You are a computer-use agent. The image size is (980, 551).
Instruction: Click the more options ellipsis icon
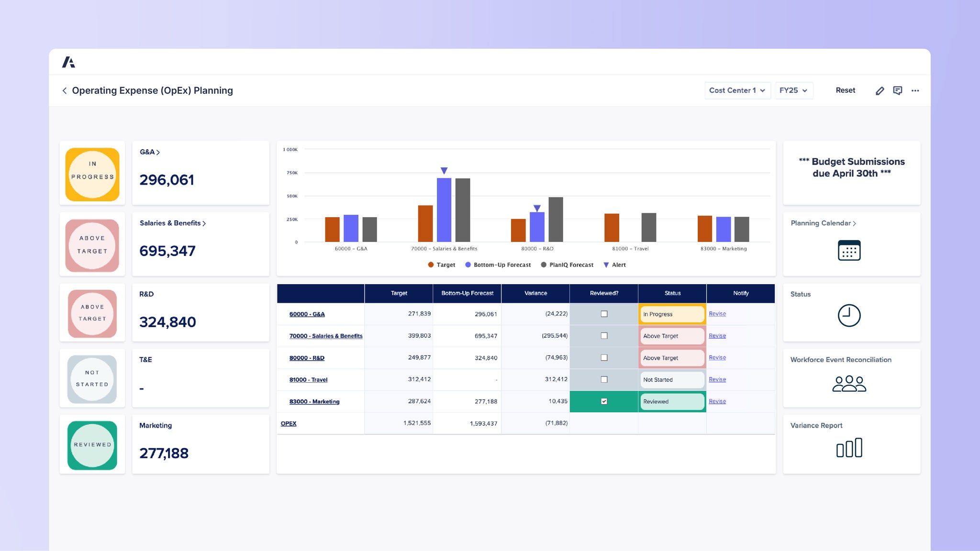[915, 90]
